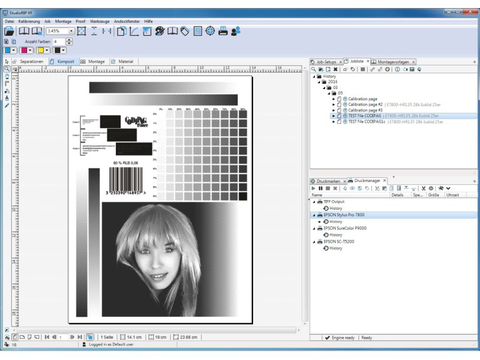Select the Druckmarken panel tab

coord(328,181)
